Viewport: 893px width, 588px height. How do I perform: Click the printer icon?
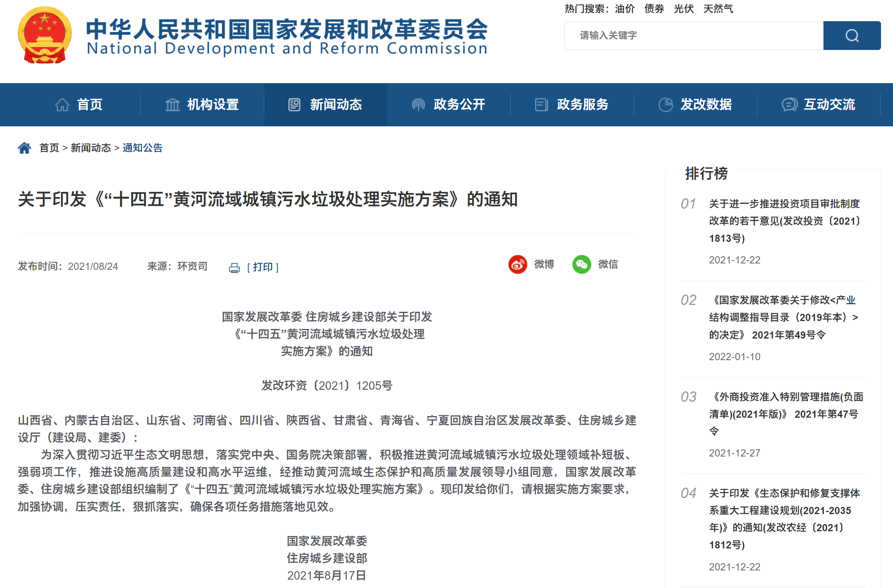click(x=234, y=267)
